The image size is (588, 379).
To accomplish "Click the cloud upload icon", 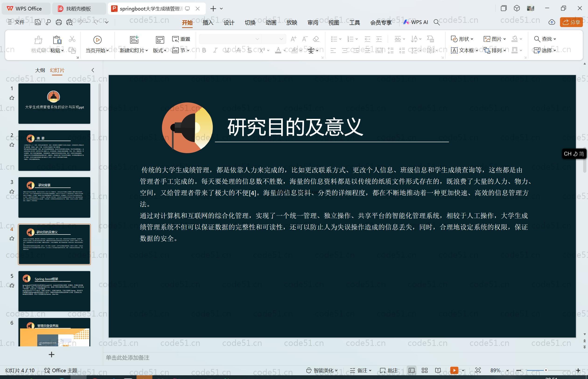I will pyautogui.click(x=552, y=22).
